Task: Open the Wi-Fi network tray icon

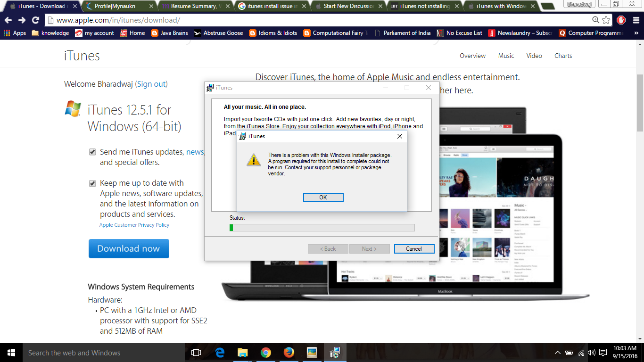Action: tap(581, 353)
